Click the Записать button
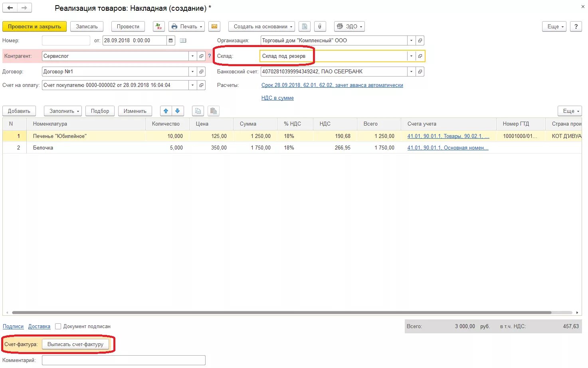The height and width of the screenshot is (368, 588). [87, 26]
